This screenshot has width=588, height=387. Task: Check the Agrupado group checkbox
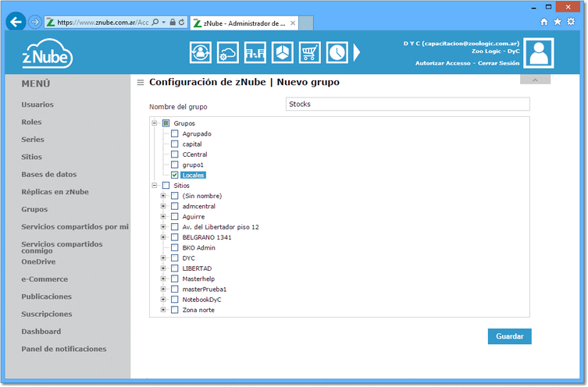pyautogui.click(x=175, y=133)
